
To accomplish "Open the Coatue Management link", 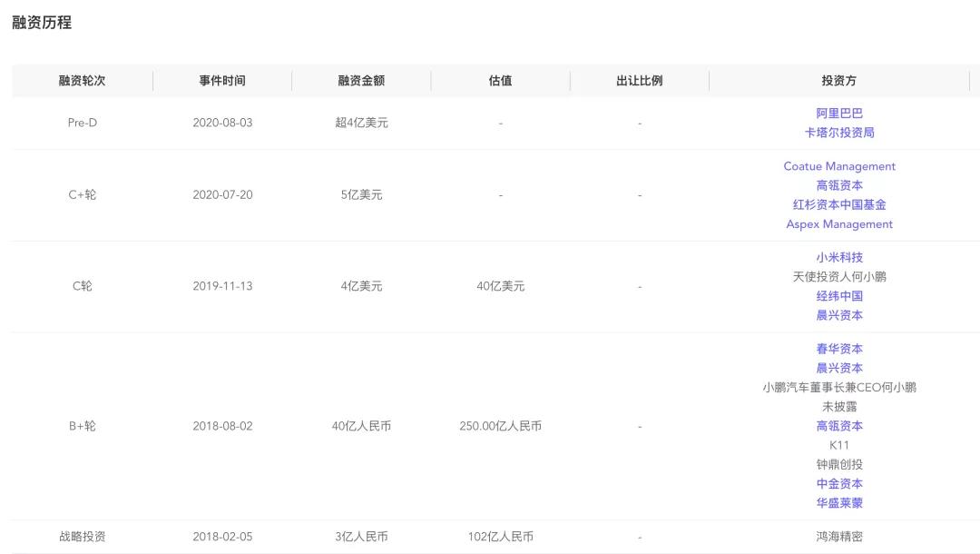I will click(839, 166).
